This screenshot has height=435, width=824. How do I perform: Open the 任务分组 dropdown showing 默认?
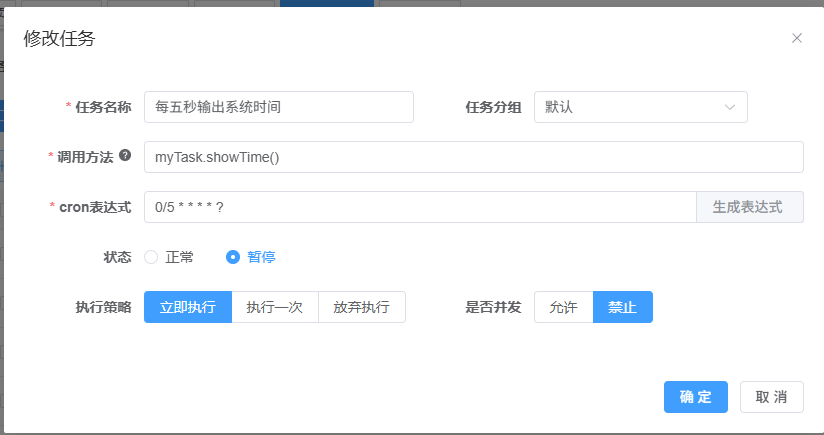[640, 107]
